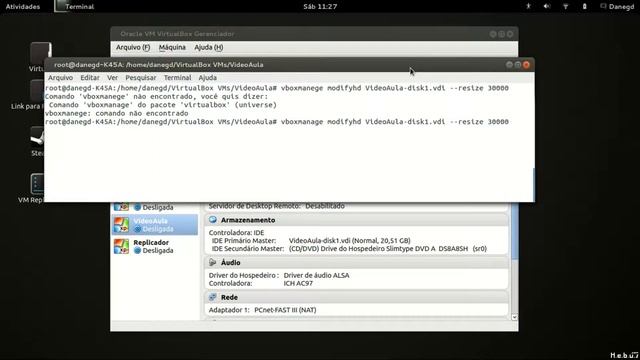Click the Rede section header
640x360 pixels.
coord(356,297)
